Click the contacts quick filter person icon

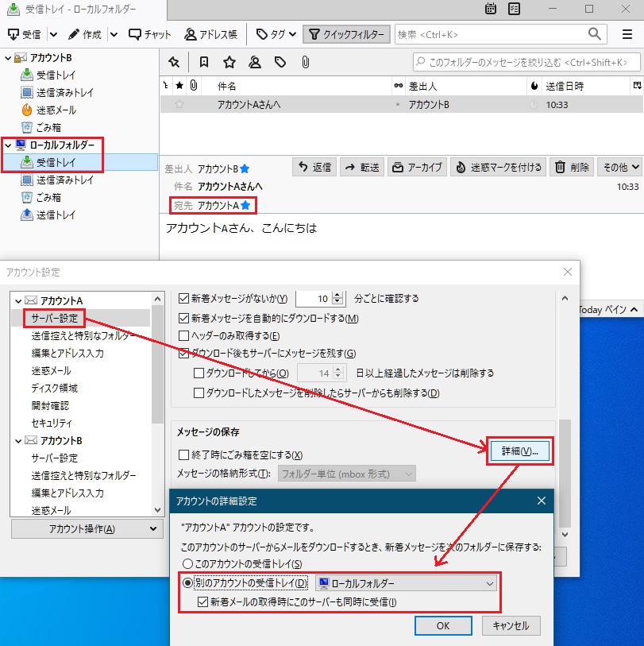[x=254, y=62]
